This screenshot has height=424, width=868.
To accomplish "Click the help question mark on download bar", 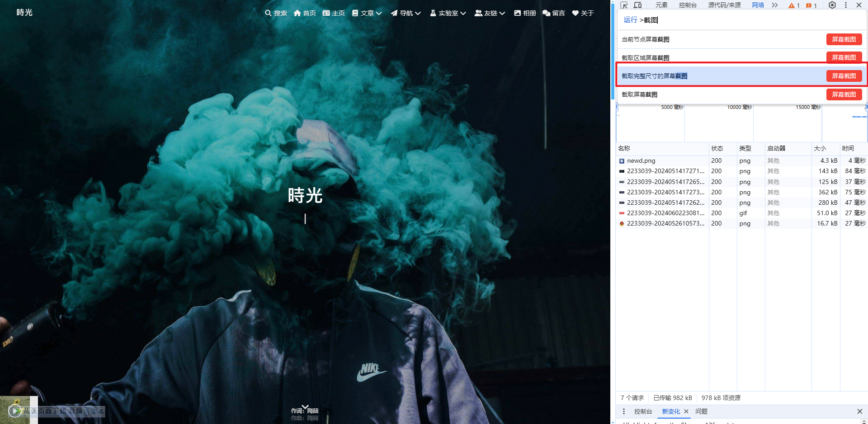I will 94,411.
